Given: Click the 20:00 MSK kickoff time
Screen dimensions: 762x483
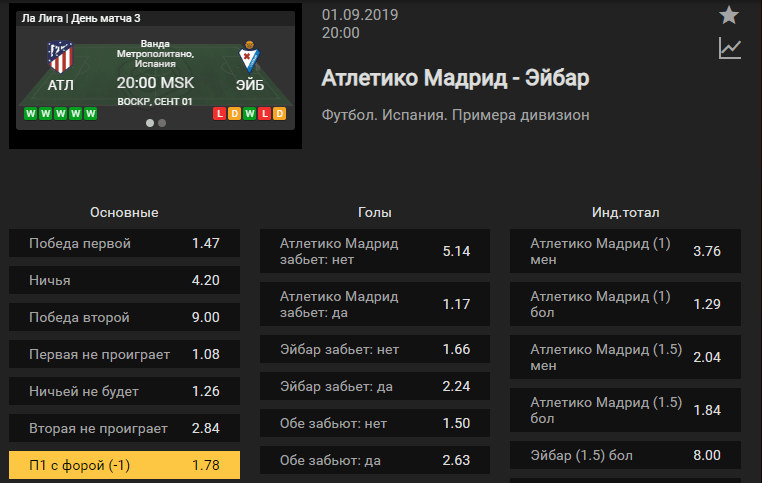Looking at the screenshot, I should click(x=156, y=83).
